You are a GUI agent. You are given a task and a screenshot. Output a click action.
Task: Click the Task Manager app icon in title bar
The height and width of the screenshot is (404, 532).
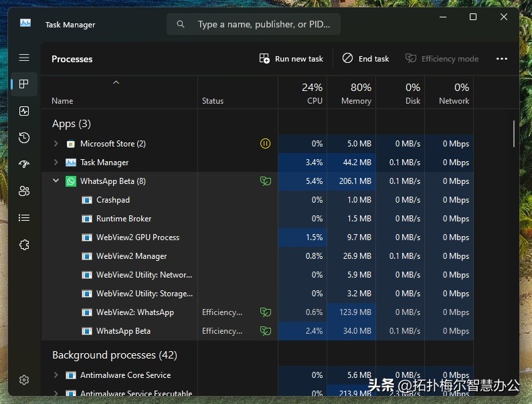(25, 23)
